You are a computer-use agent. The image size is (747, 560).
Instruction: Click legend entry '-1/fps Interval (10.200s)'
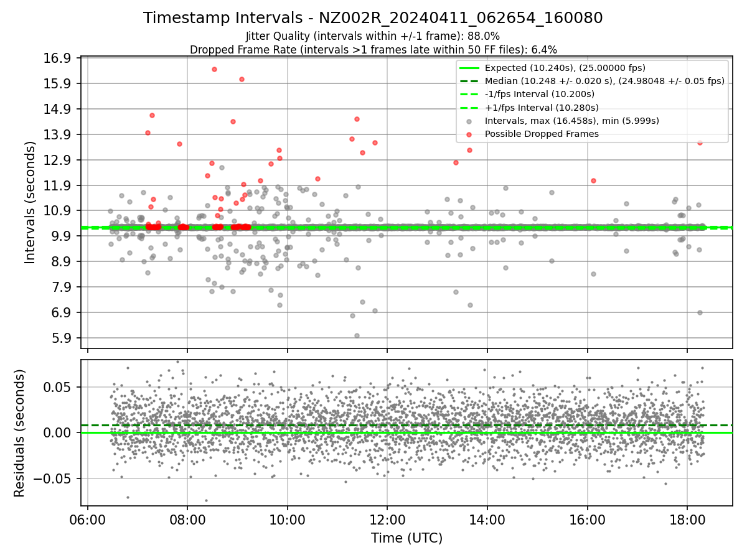tap(540, 94)
